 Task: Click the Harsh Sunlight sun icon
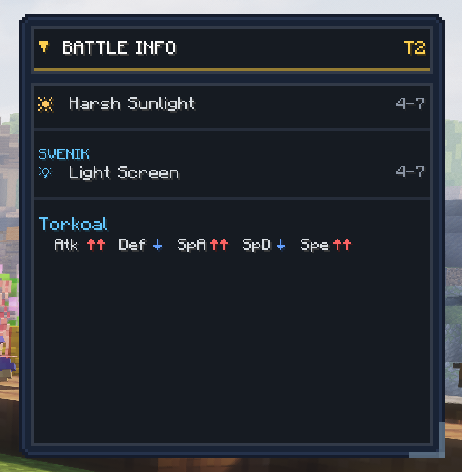point(45,104)
